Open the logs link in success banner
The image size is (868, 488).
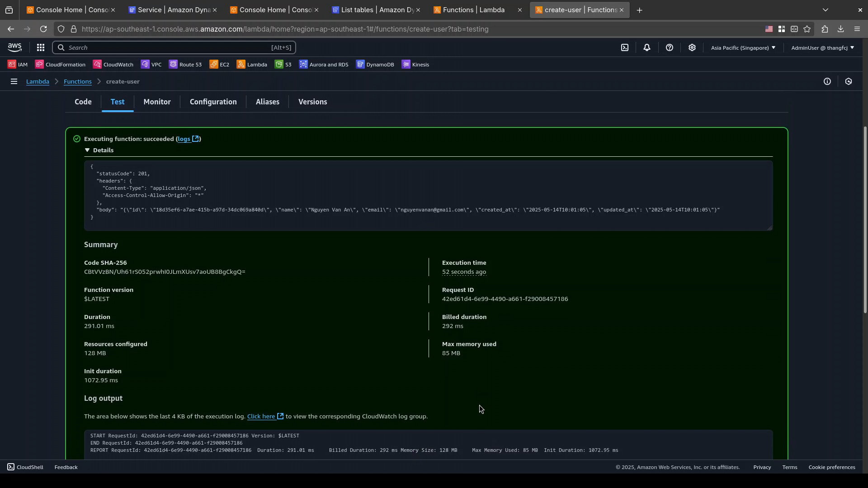[188, 139]
